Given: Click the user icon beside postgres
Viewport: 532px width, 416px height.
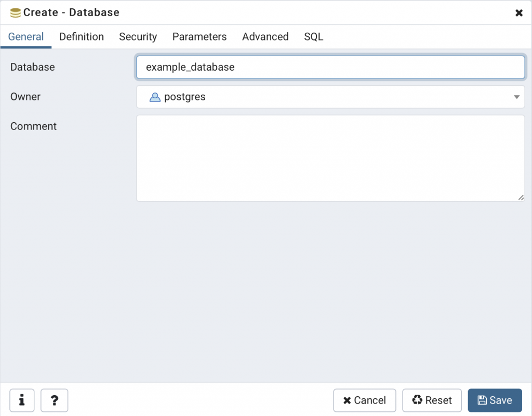Looking at the screenshot, I should coord(155,97).
